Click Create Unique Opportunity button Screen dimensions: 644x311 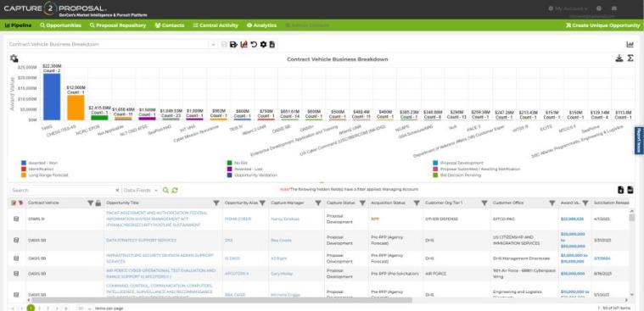(602, 25)
